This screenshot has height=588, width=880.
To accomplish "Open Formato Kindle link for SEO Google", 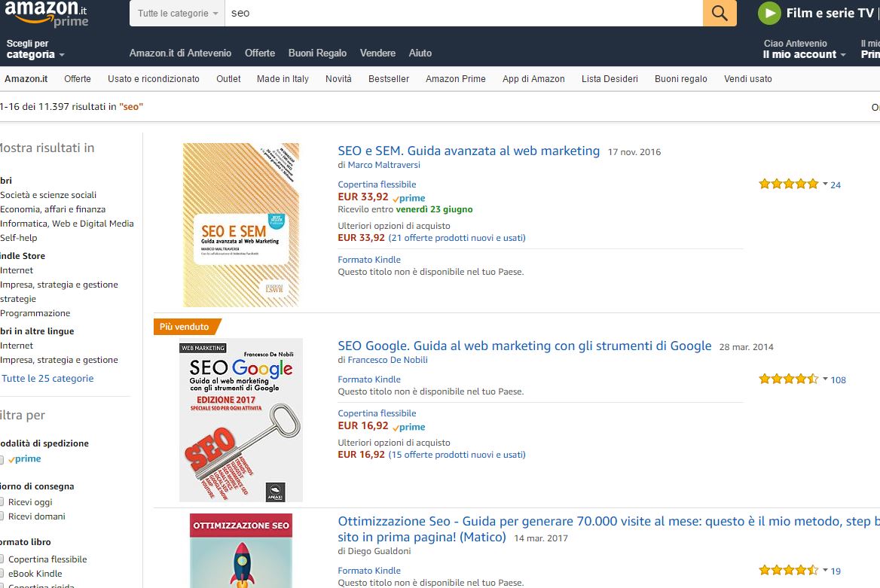I will click(x=369, y=380).
